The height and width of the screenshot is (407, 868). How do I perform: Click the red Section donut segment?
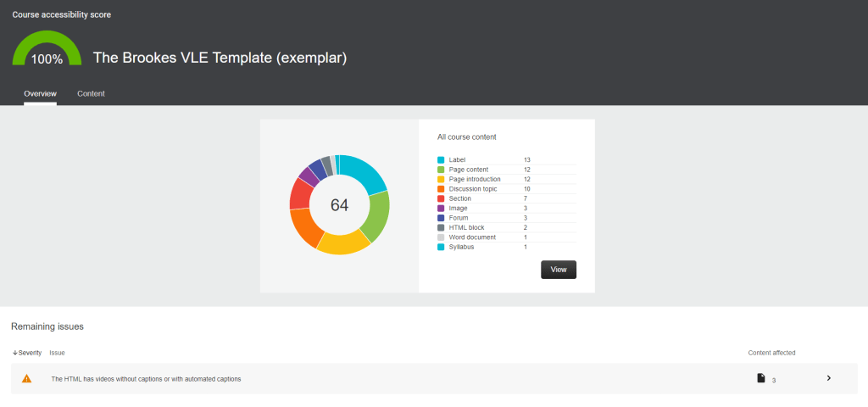302,194
